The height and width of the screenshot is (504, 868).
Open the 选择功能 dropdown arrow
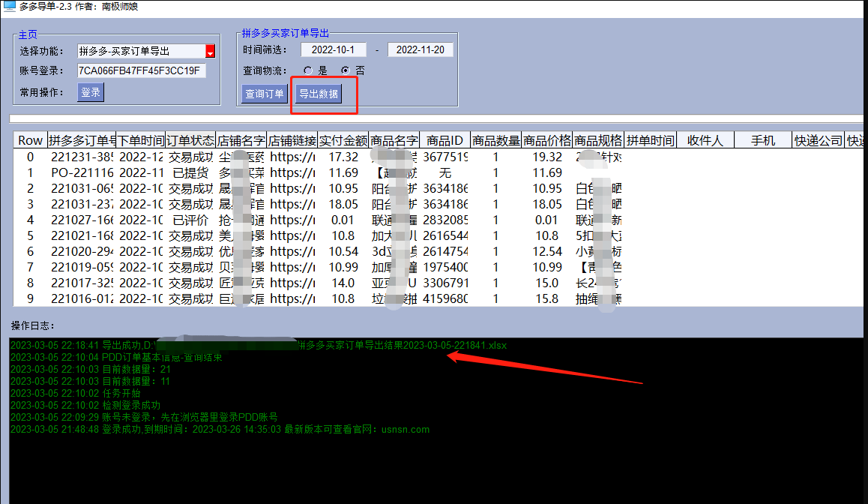(x=211, y=52)
